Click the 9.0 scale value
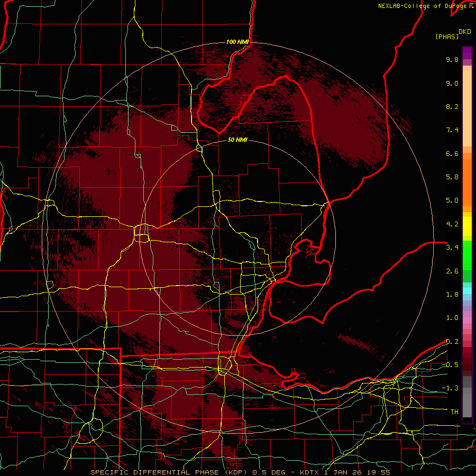Screen dimensions: 476x476 pos(452,83)
